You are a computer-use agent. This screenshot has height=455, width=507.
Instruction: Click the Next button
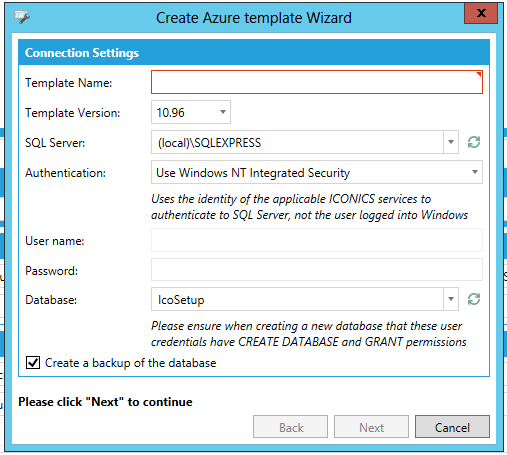pyautogui.click(x=371, y=427)
